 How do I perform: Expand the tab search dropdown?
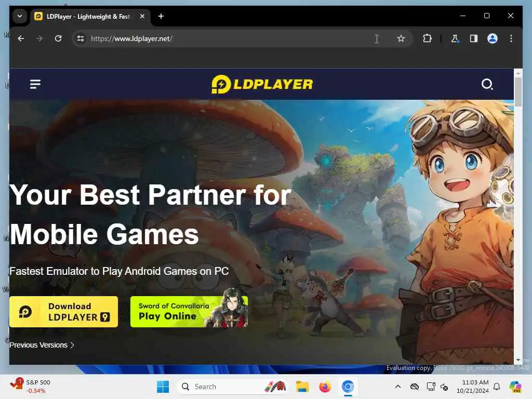pos(20,16)
